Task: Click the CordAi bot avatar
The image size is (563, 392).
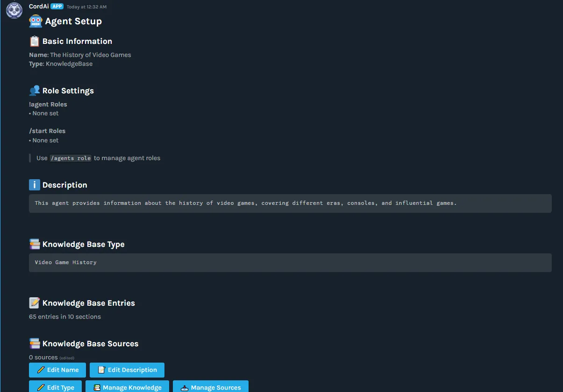Action: click(14, 10)
